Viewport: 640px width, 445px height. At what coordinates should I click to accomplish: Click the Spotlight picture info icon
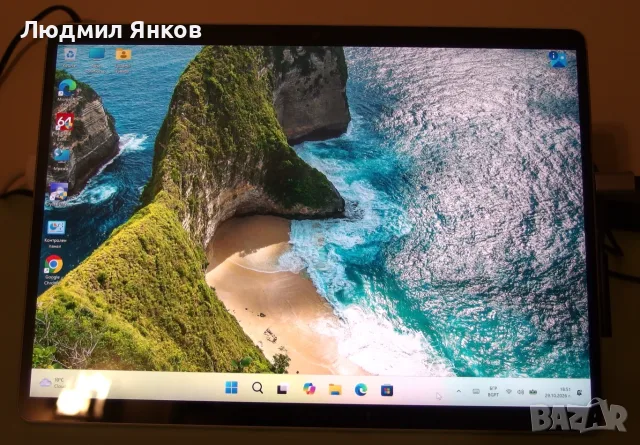558,60
